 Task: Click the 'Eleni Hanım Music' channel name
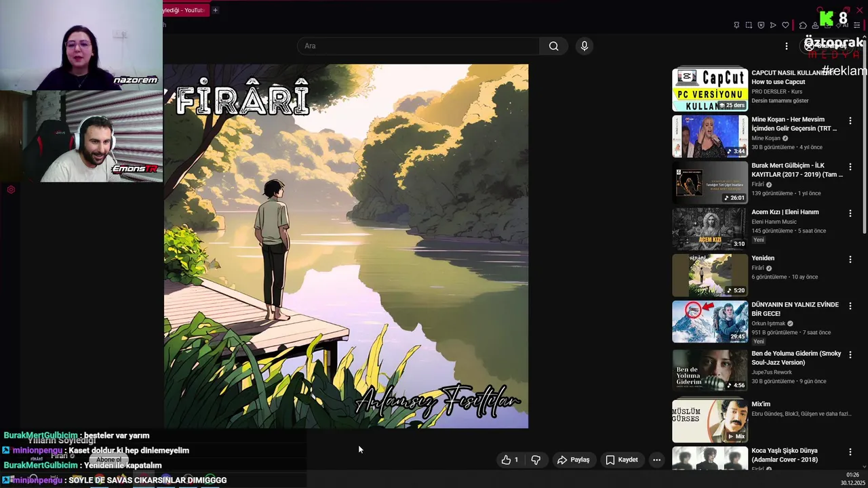tap(774, 222)
